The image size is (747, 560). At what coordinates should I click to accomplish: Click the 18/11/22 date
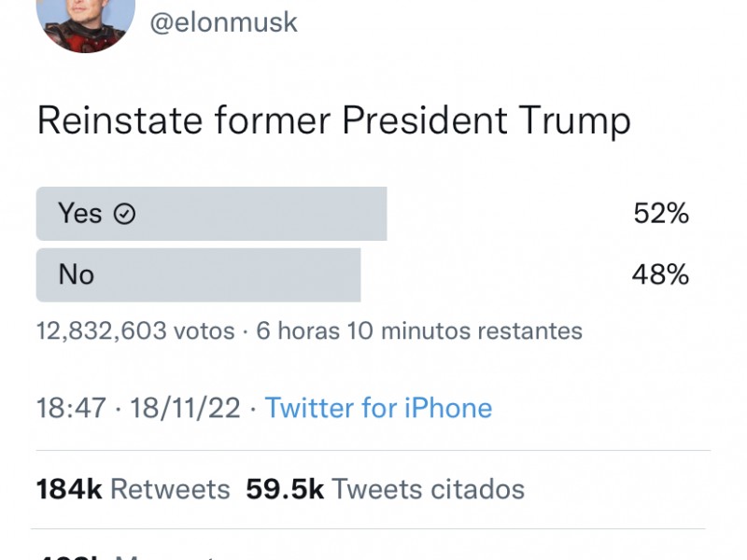coord(185,408)
